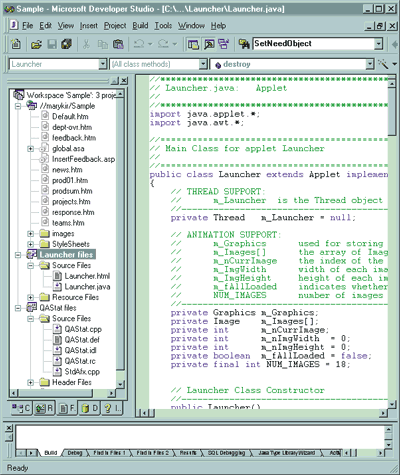Image resolution: width=400 pixels, height=475 pixels.
Task: Open the Redo history dropdown arrow
Action: [x=175, y=44]
